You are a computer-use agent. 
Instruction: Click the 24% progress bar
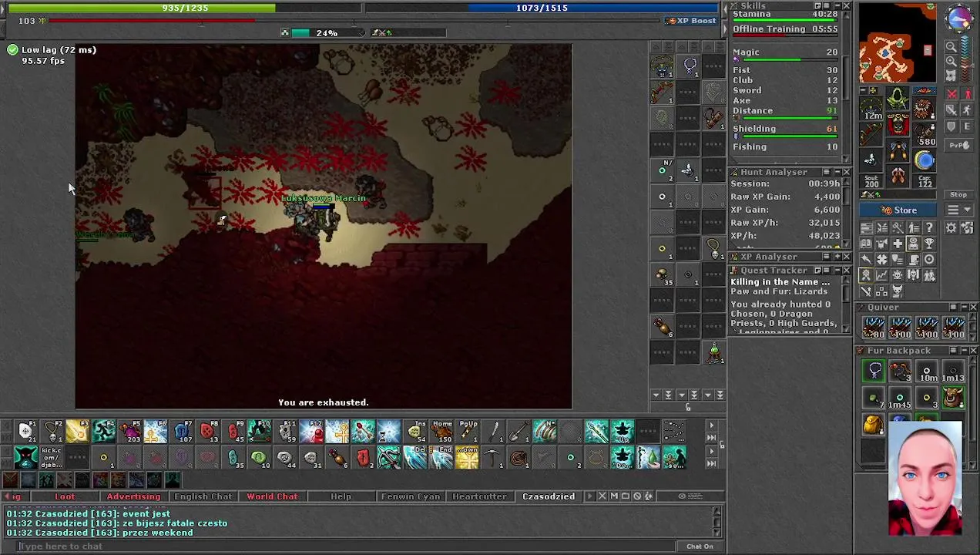pos(327,33)
